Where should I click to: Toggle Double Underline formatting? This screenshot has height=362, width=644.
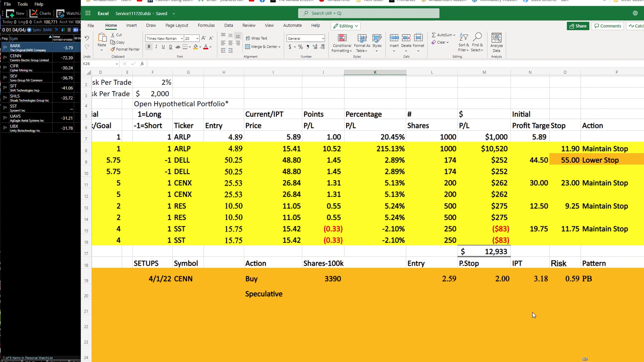(171, 47)
